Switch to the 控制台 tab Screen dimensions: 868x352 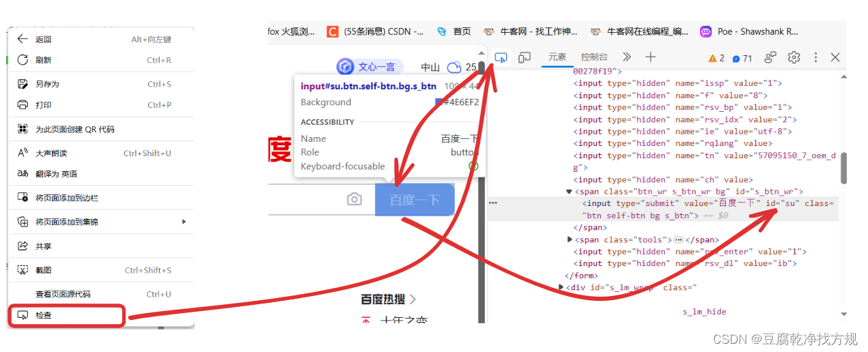[x=593, y=57]
